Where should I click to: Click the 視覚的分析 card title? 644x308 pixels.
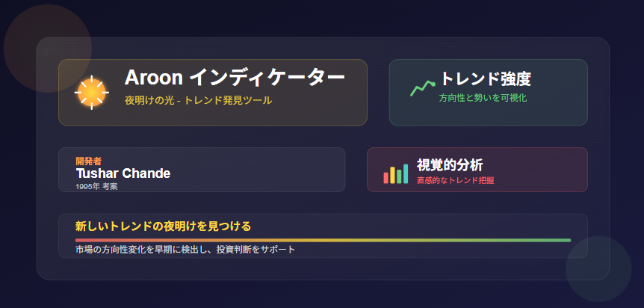450,165
